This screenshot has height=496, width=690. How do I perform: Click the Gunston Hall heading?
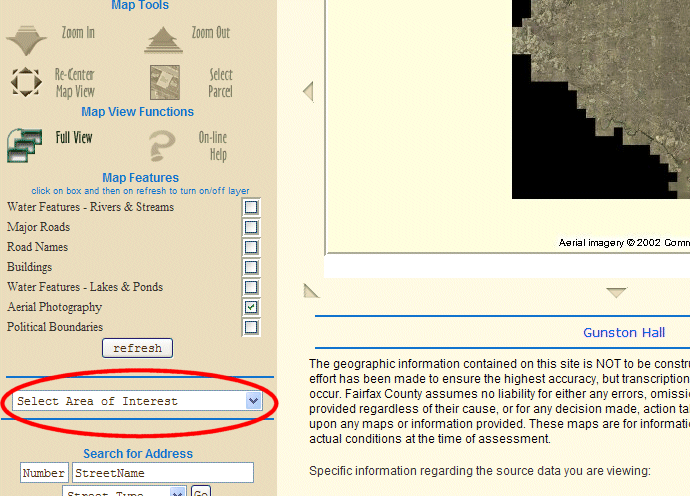point(624,333)
